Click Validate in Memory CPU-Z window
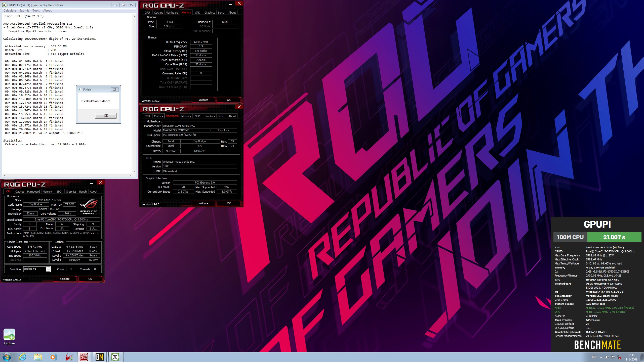 pos(203,100)
